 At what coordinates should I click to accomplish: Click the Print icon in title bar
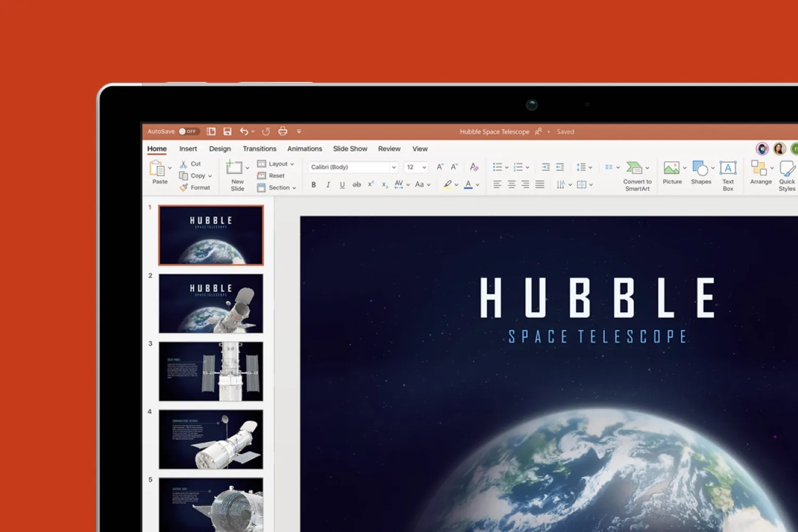click(283, 131)
